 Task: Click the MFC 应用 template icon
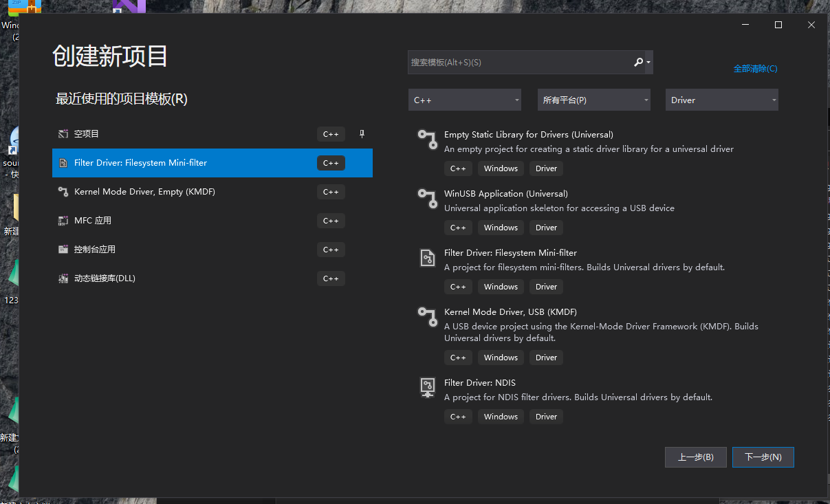pyautogui.click(x=63, y=221)
